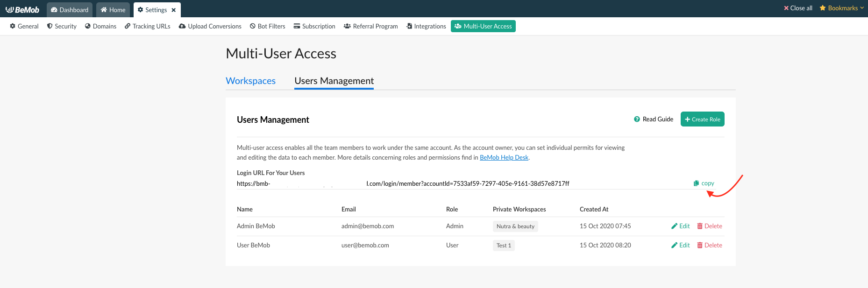Open the BeMob Help Desk link
This screenshot has height=288, width=868.
(504, 157)
